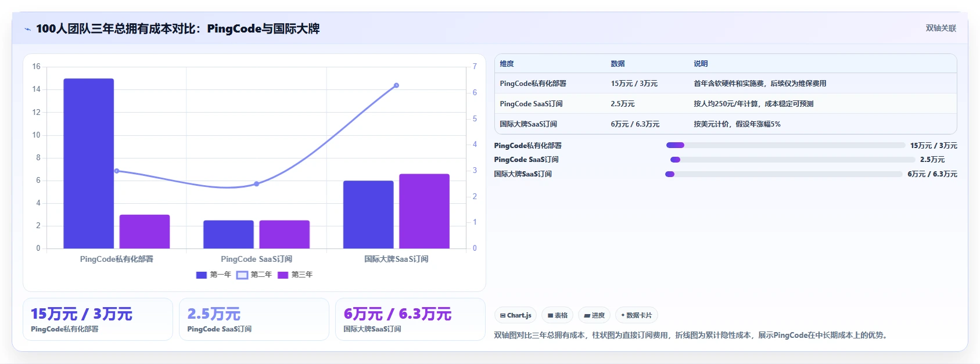Click the 2.5万元 data card
This screenshot has width=980, height=364.
tap(254, 319)
